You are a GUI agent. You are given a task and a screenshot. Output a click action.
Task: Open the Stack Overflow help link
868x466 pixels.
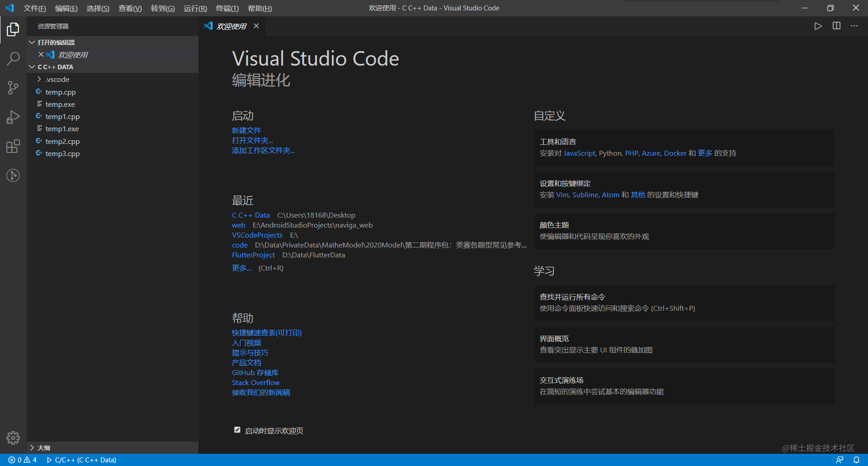[x=256, y=382]
